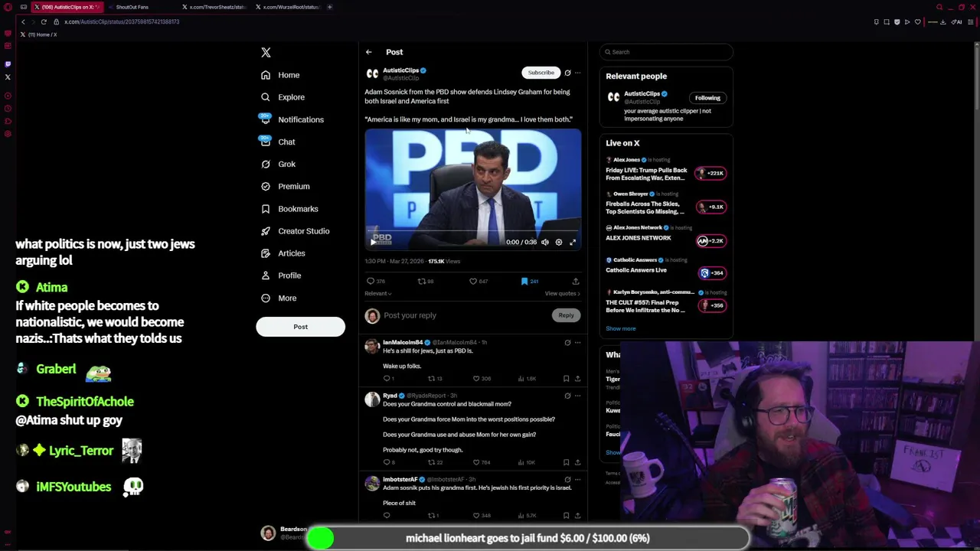
Task: Open Catholic Answers Live stream
Action: 666,266
